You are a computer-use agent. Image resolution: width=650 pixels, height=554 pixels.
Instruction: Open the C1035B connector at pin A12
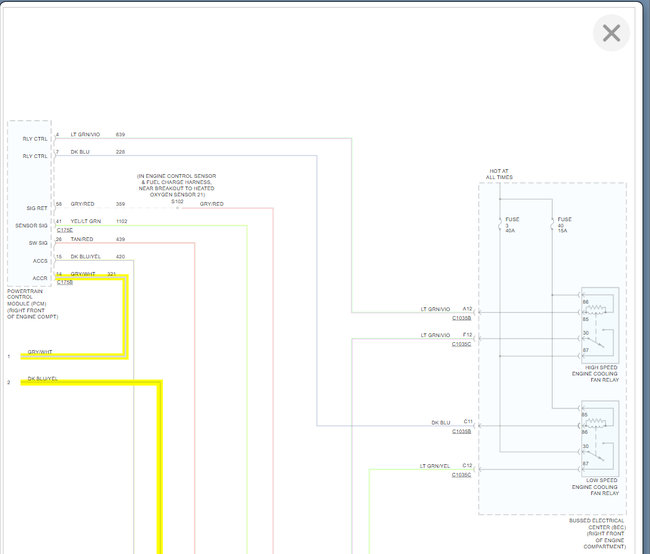pos(461,318)
